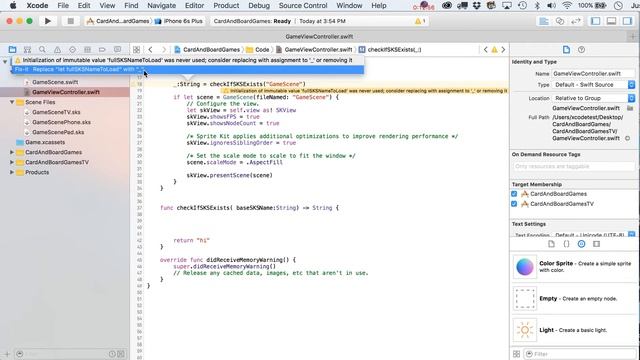Select GameScenePad.sks file
Image resolution: width=640 pixels, height=360 pixels.
tap(58, 132)
